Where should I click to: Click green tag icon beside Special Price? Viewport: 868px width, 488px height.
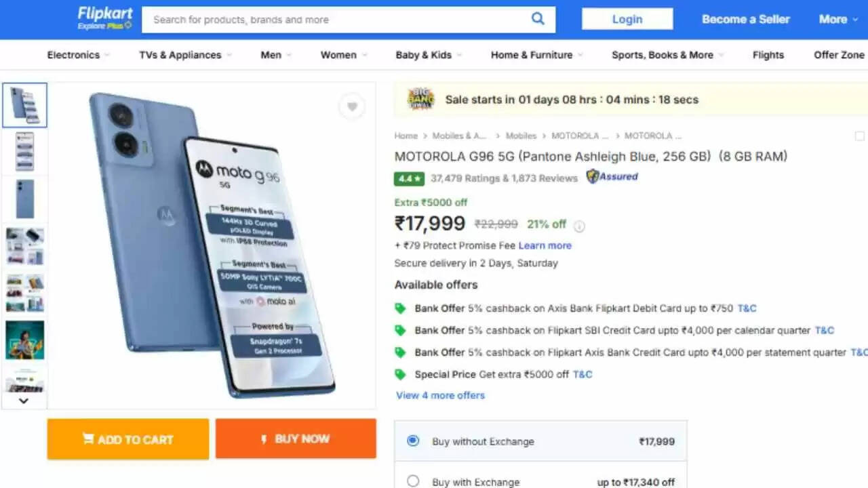click(400, 374)
